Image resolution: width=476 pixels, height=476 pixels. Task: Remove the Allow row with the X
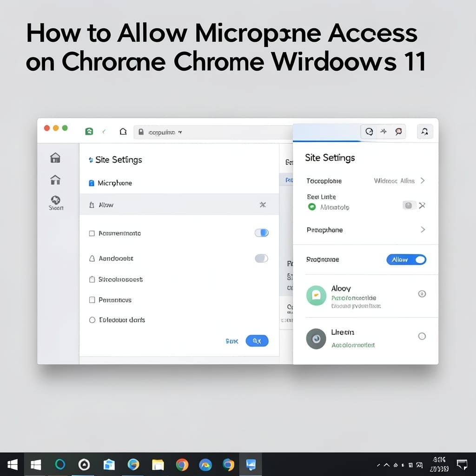click(263, 205)
